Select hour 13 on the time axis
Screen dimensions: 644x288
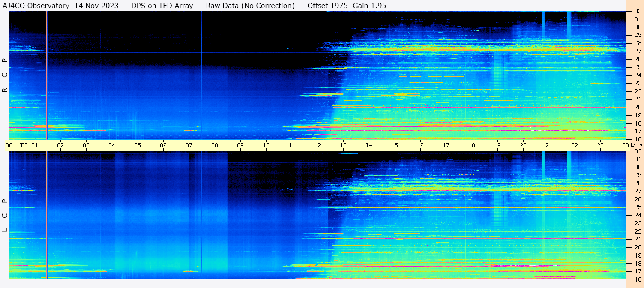[x=343, y=145]
